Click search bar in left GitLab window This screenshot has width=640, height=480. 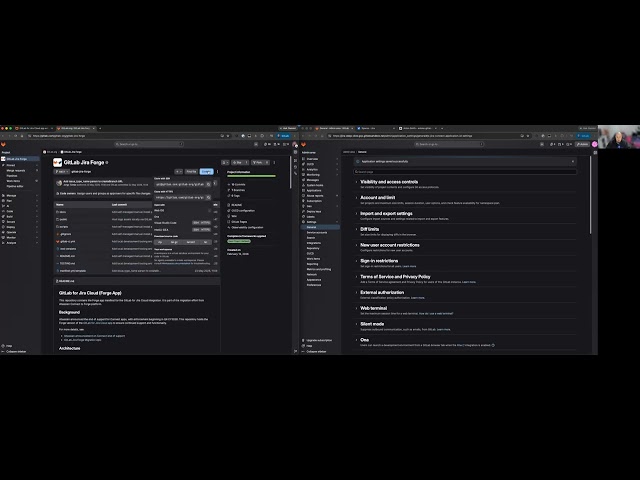[x=148, y=144]
